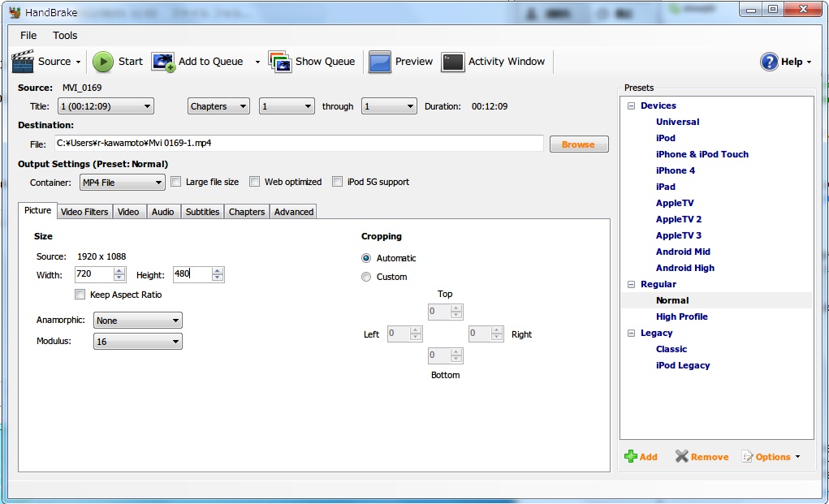Open the Title dropdown showing 1 (00:12:09)
Viewport: 829px width, 504px height.
106,106
